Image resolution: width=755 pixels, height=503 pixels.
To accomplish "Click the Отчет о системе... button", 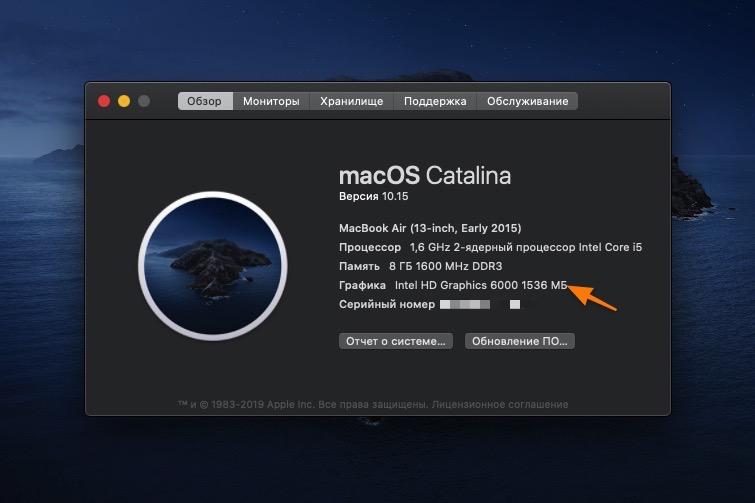I will click(395, 341).
